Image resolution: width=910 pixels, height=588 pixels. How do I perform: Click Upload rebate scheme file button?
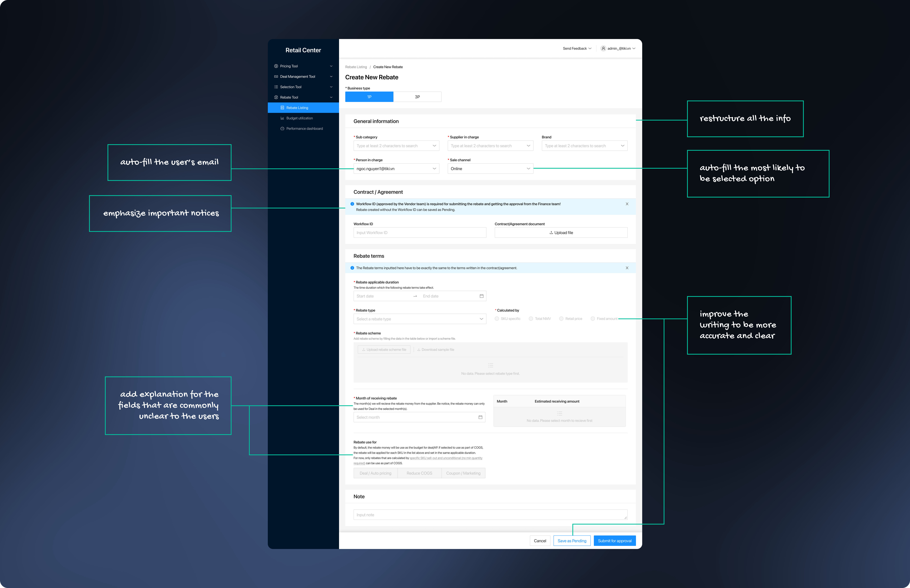click(x=384, y=350)
